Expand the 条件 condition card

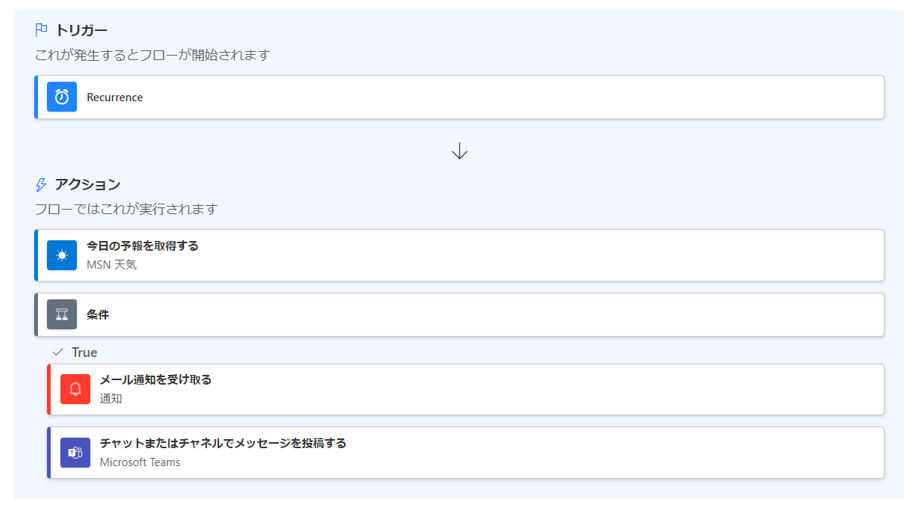click(459, 315)
